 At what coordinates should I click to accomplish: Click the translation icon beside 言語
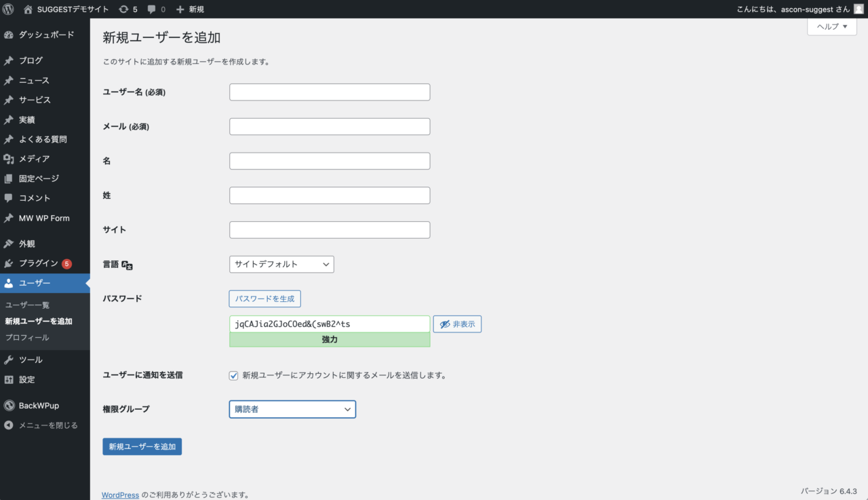click(x=127, y=265)
